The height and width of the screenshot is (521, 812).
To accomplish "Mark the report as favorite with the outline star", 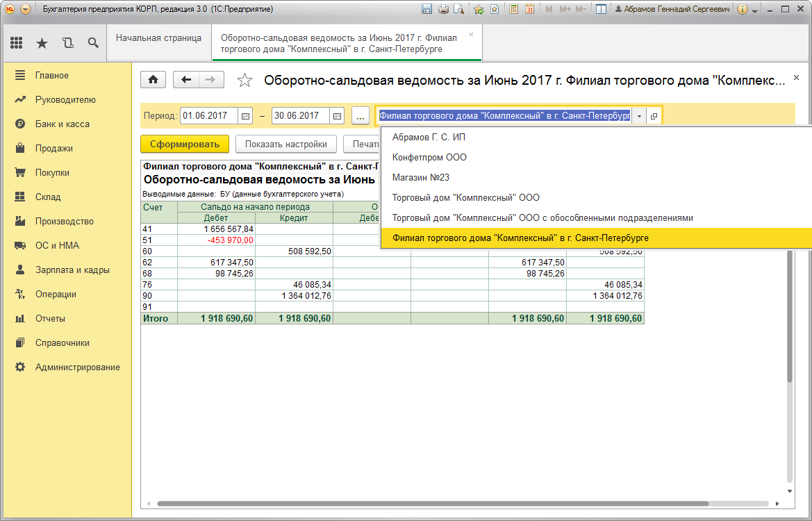I will click(245, 81).
